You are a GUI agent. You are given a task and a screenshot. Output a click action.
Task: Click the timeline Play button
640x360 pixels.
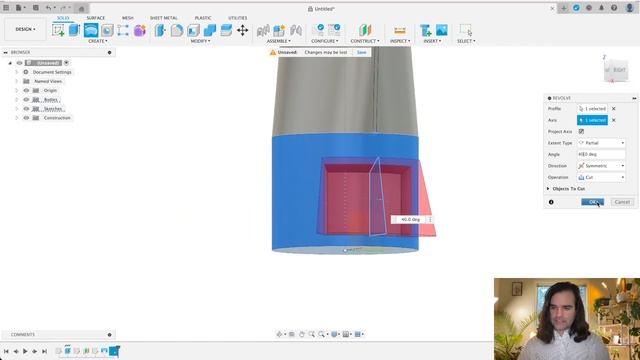[x=25, y=351]
